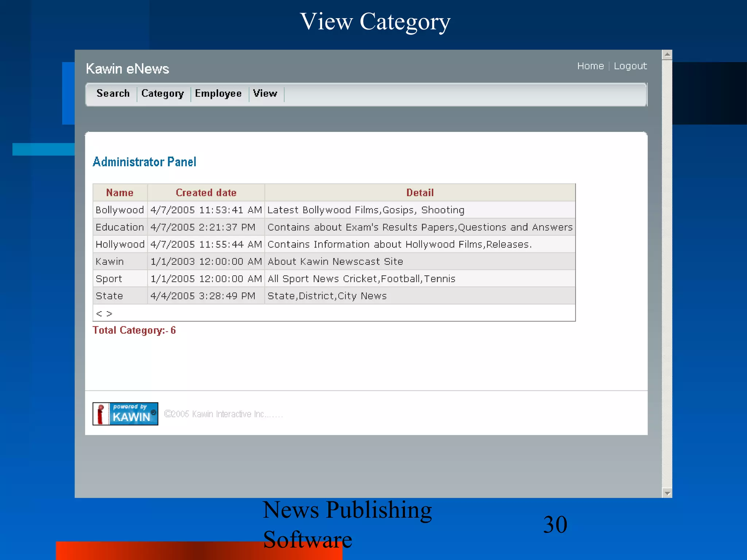This screenshot has height=560, width=747.
Task: Click detail about Exam's Results Papers
Action: (x=420, y=227)
